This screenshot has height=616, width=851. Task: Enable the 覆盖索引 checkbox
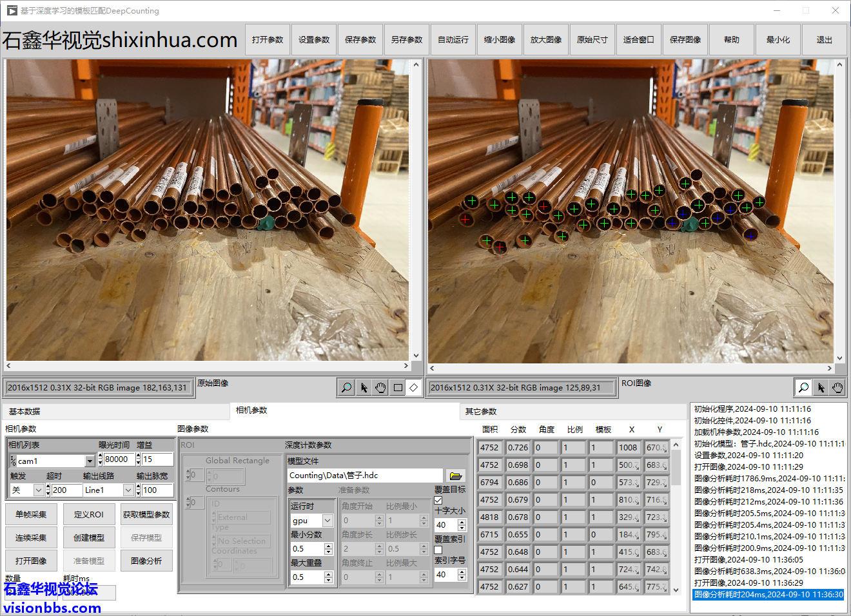[438, 550]
